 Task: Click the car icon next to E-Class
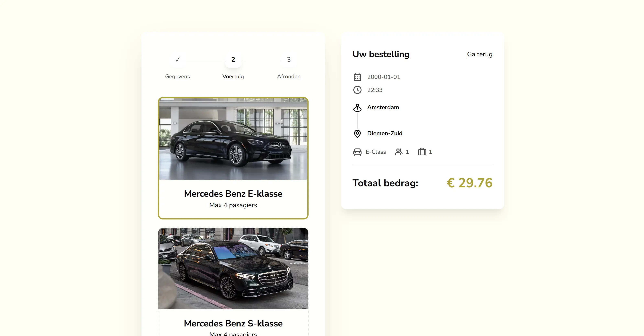pyautogui.click(x=357, y=152)
